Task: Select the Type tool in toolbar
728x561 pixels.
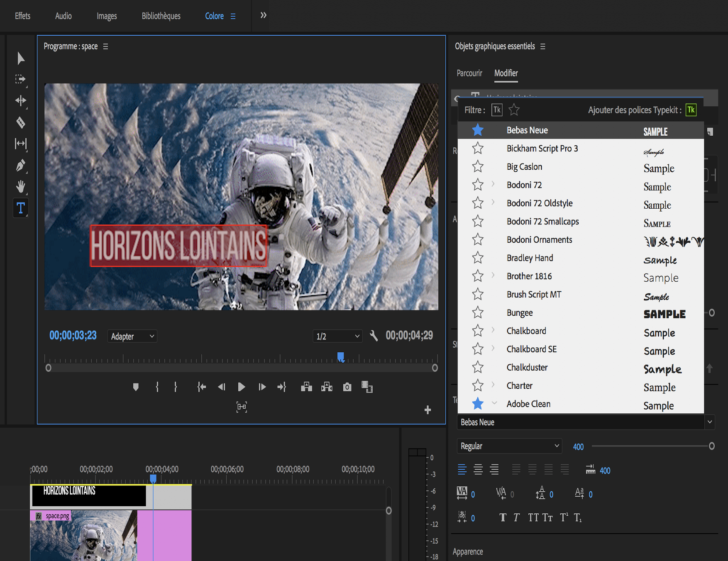Action: (x=20, y=207)
